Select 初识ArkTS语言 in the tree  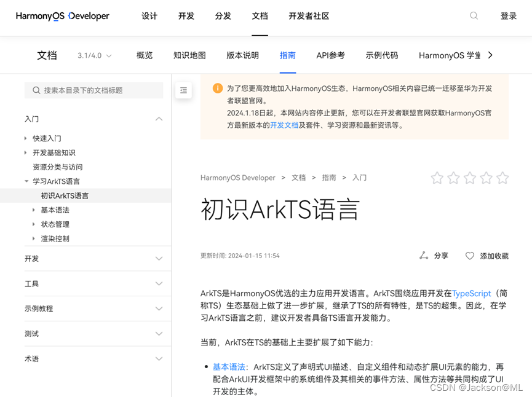(65, 195)
